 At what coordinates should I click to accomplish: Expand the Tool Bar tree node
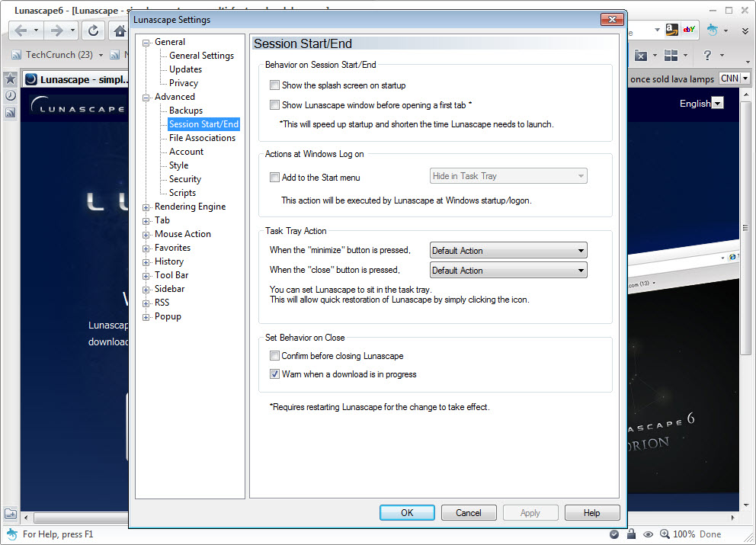[146, 277]
